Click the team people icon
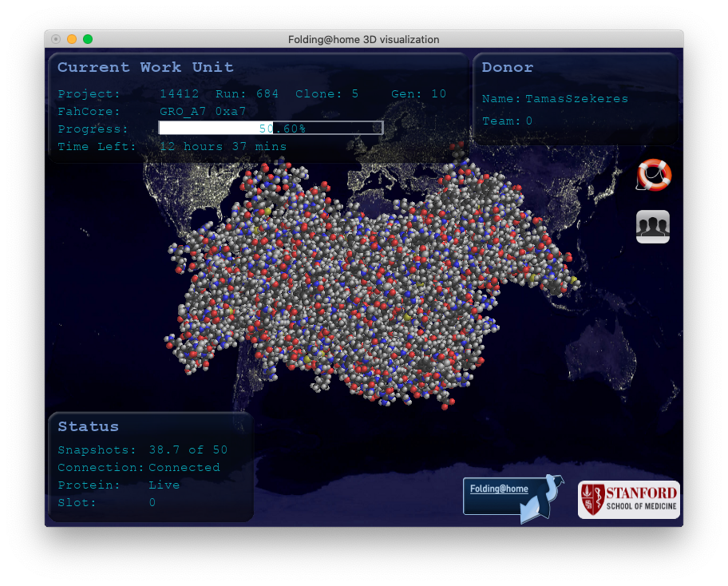728x586 pixels. tap(653, 227)
